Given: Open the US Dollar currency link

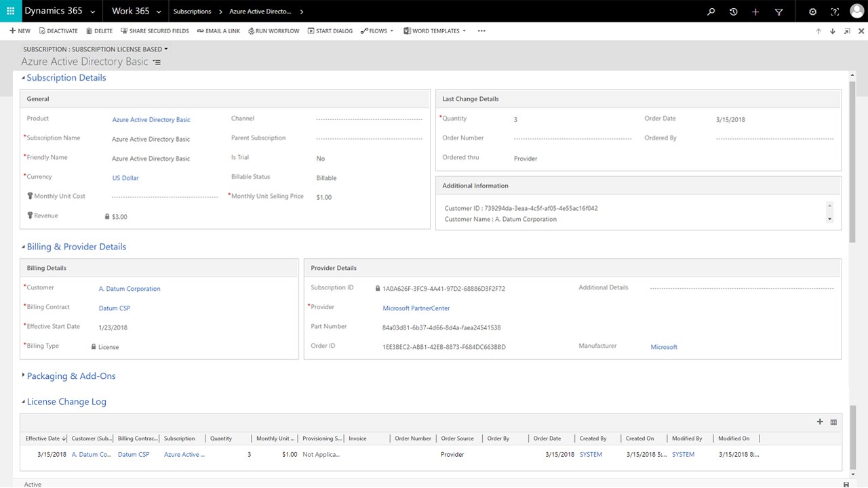Looking at the screenshot, I should [x=125, y=178].
